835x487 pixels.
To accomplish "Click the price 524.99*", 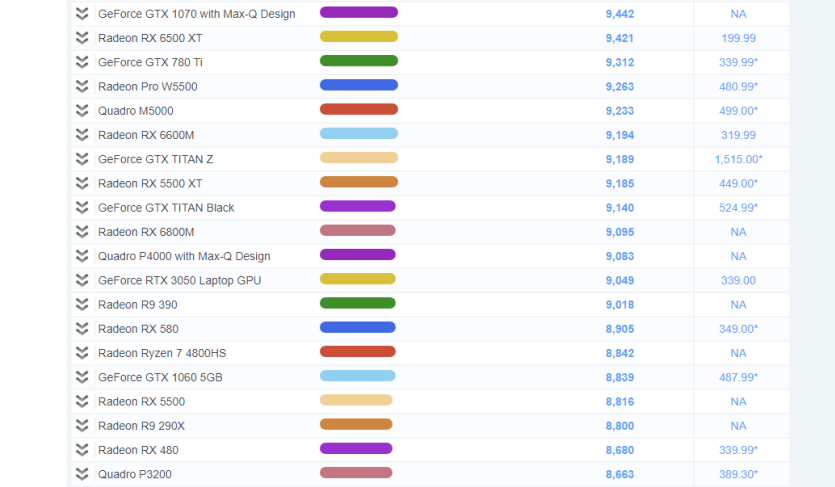I will (x=738, y=208).
